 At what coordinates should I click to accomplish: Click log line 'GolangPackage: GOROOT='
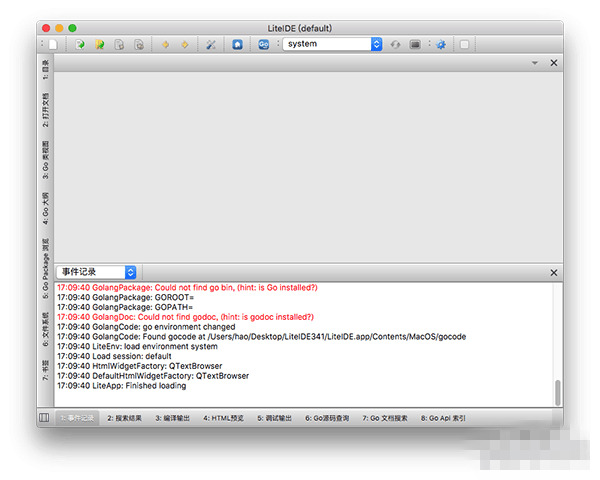coord(126,297)
